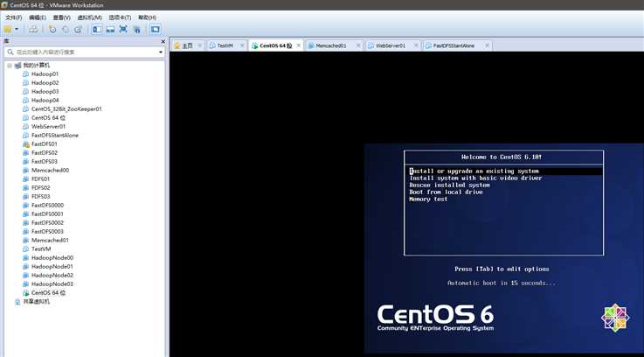Select FastDFS03 in the library tree

click(45, 162)
